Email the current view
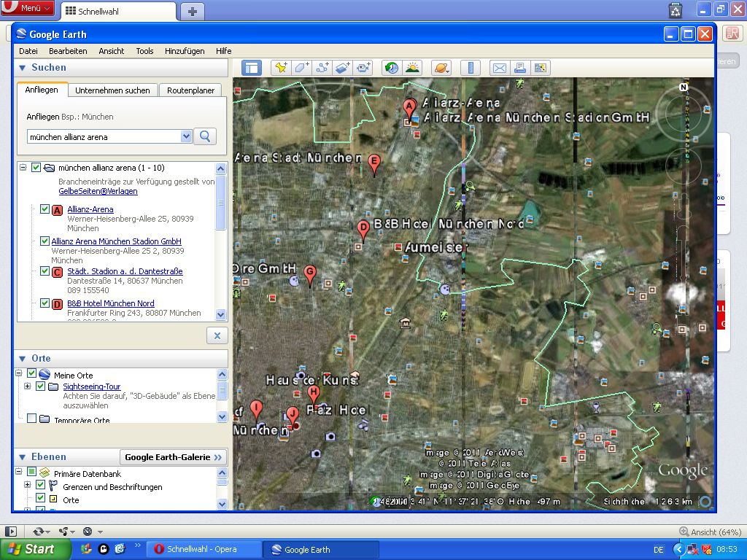Viewport: 747px width, 560px height. (x=499, y=68)
